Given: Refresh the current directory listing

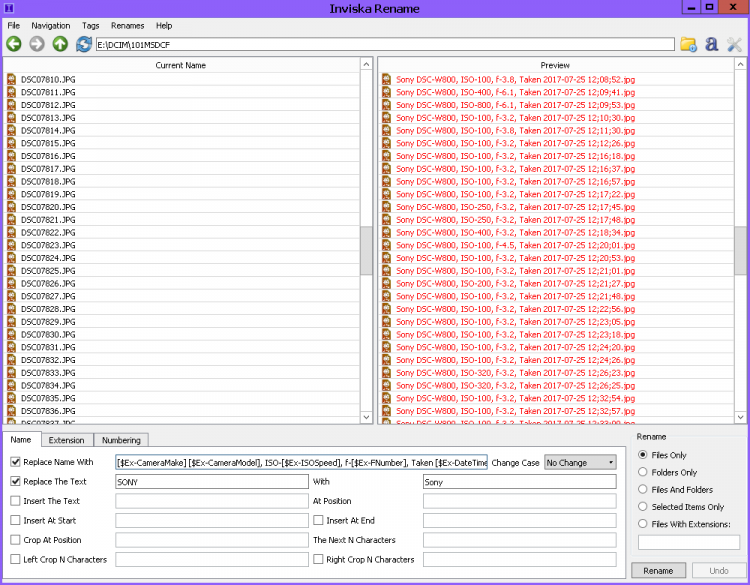Looking at the screenshot, I should [x=84, y=44].
